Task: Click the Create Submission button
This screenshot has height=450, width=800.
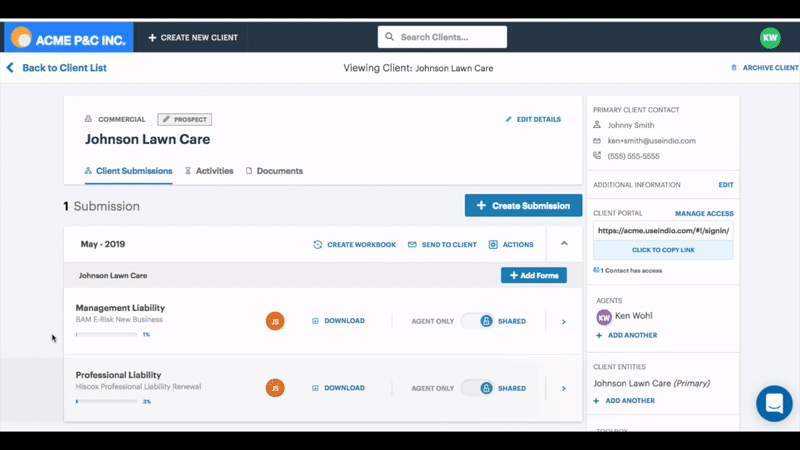Action: pyautogui.click(x=523, y=205)
